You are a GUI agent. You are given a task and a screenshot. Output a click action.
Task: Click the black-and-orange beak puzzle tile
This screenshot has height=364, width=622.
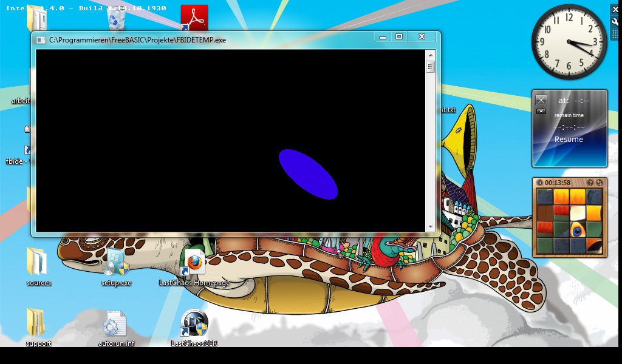[594, 246]
